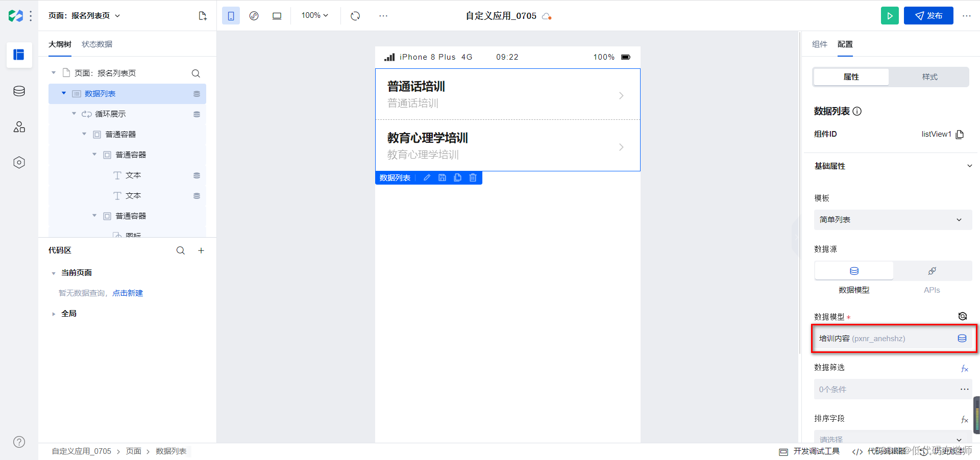The image size is (980, 460).
Task: Click the plus icon to add code
Action: pyautogui.click(x=201, y=250)
